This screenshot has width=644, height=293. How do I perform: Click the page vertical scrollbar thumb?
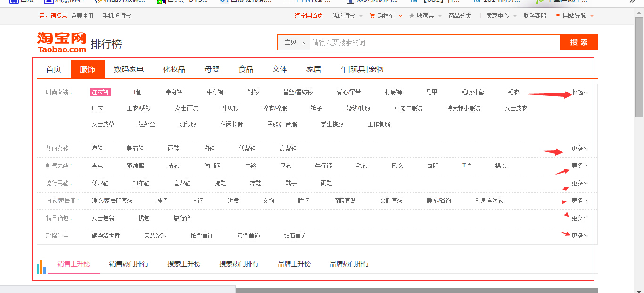639,67
